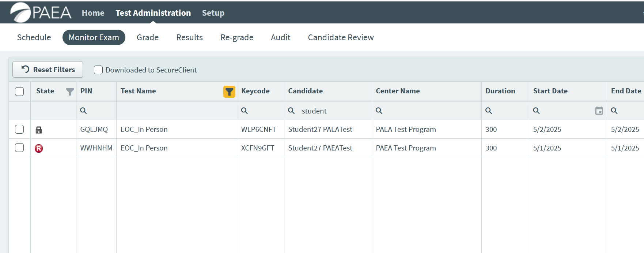This screenshot has height=253, width=644.
Task: Click the lock state icon for GQLJMQ
Action: point(39,130)
